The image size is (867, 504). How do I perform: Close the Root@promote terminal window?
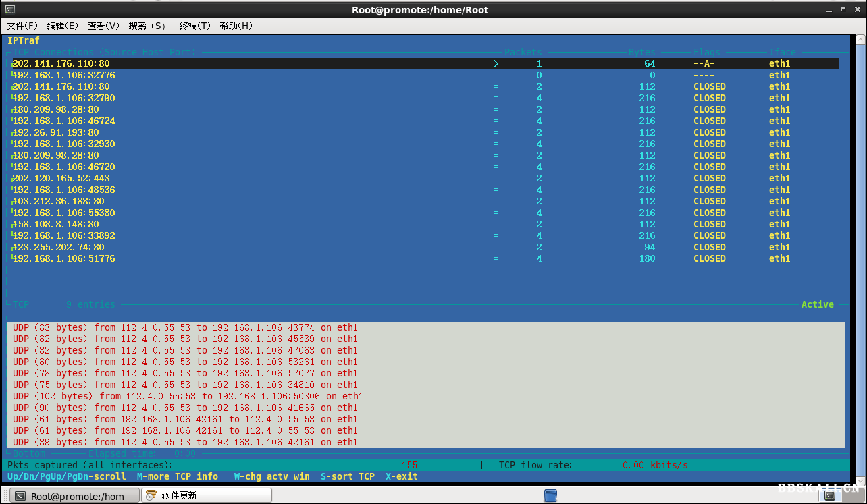pos(858,9)
